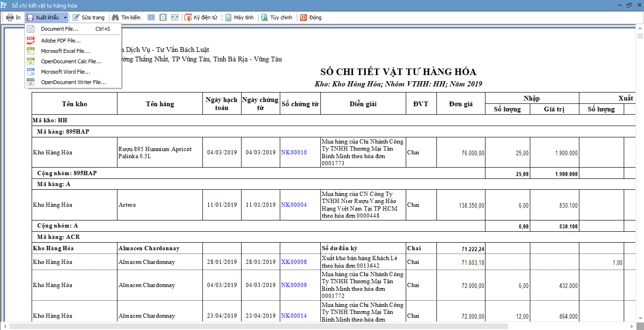Select the green whole page view icon
644x330 pixels.
click(163, 17)
